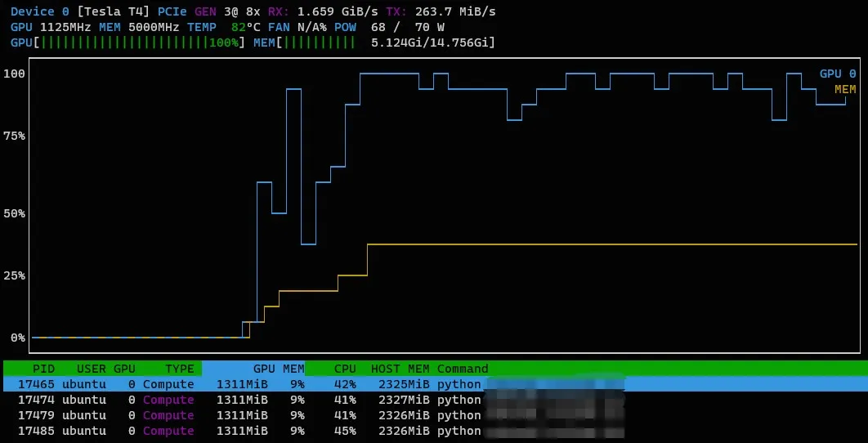Click the process row with PID 17479
Screen dimensions: 868x443
(x=245, y=415)
